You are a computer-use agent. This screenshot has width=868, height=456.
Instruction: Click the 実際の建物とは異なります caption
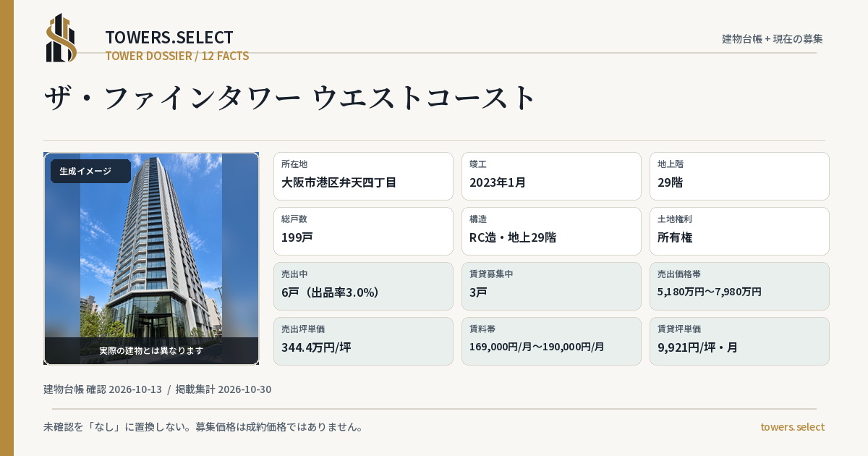(151, 350)
